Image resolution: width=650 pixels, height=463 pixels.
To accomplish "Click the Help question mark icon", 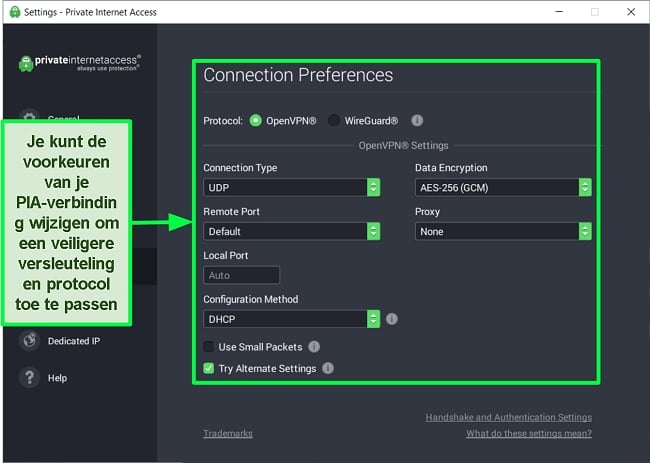I will (29, 378).
